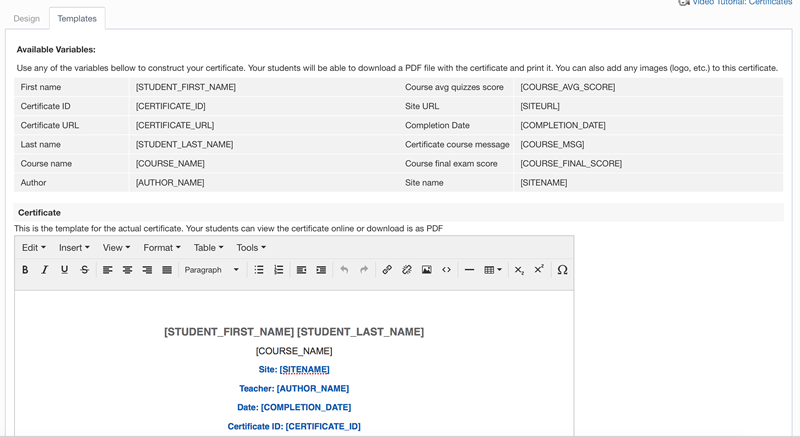800x437 pixels.
Task: Click the [STUDENT_LAST_NAME] variable cell
Action: pyautogui.click(x=184, y=144)
